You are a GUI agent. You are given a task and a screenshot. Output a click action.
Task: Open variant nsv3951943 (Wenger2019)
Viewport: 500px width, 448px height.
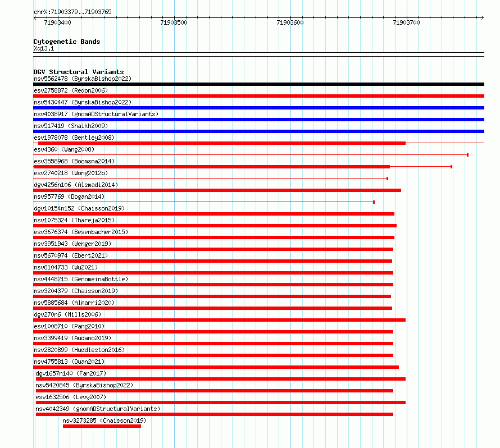[x=72, y=244]
